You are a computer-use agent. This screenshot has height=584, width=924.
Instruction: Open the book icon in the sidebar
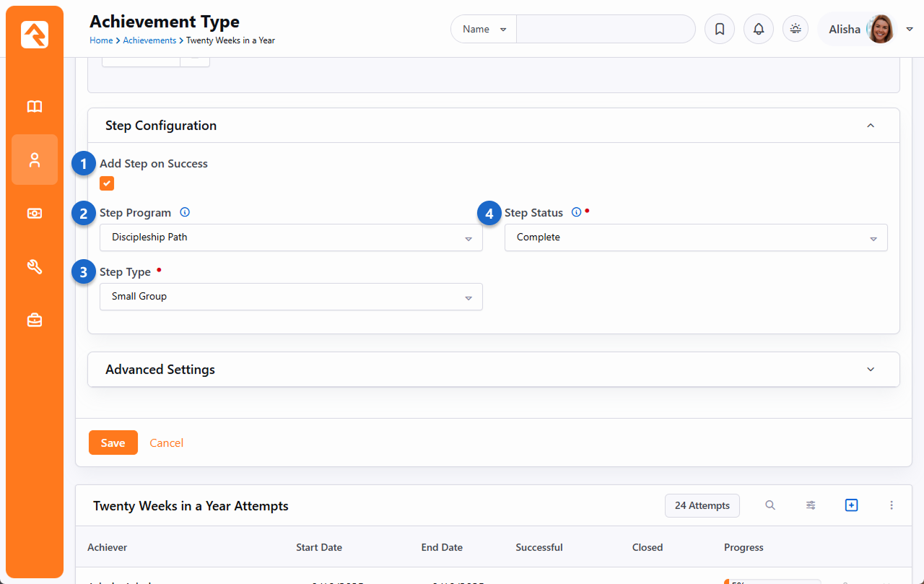click(x=35, y=107)
